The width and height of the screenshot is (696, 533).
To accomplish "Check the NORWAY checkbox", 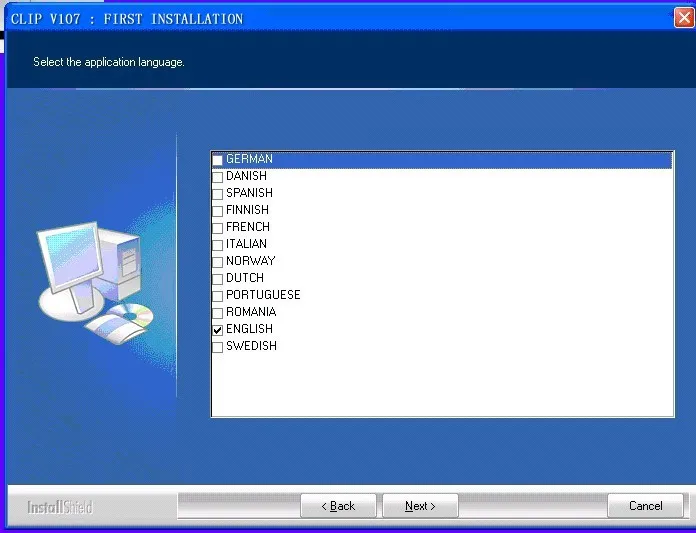I will [218, 262].
